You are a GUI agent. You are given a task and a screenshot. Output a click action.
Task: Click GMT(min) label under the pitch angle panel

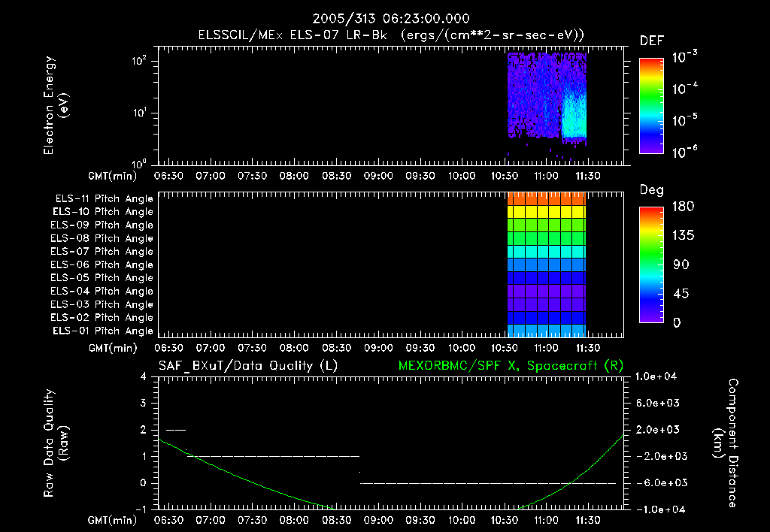[113, 348]
